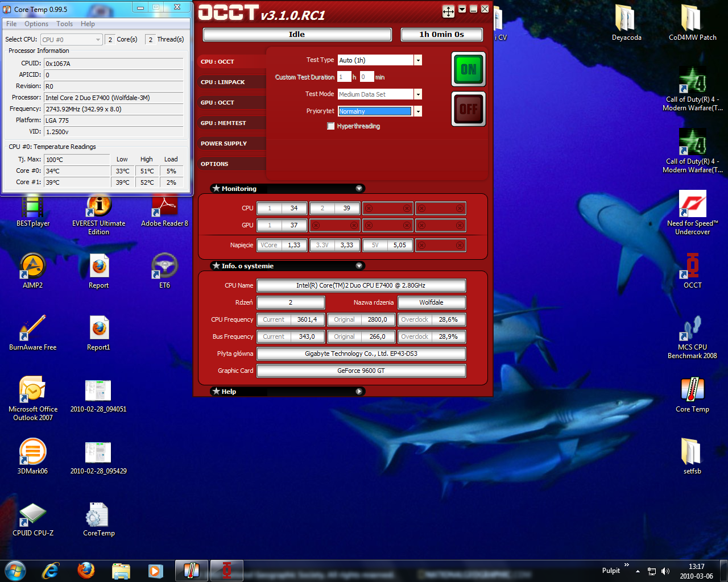Click the red OFF button in OCCT
The image size is (728, 582).
pyautogui.click(x=468, y=109)
